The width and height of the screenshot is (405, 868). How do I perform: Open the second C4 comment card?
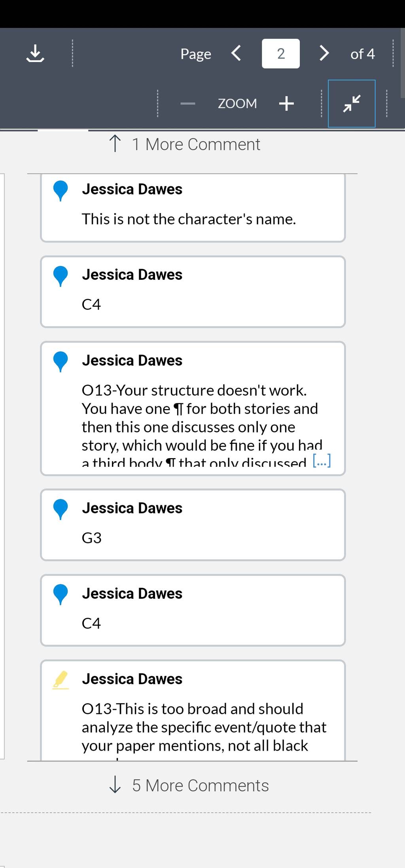click(193, 610)
